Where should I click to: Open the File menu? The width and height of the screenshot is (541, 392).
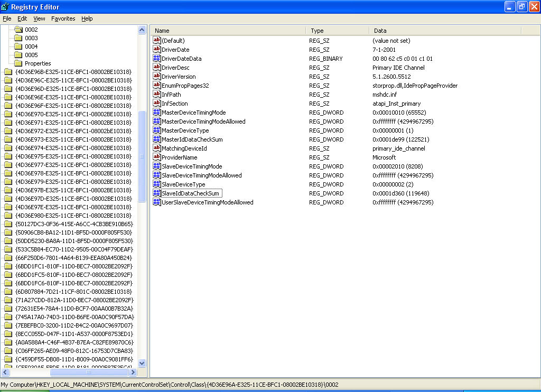(x=7, y=18)
